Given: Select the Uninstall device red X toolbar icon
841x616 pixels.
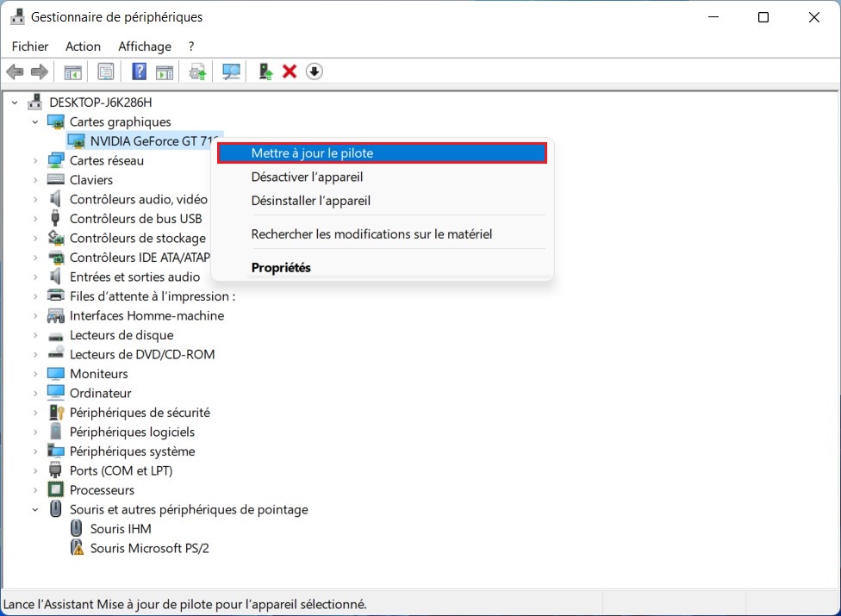Looking at the screenshot, I should click(288, 71).
